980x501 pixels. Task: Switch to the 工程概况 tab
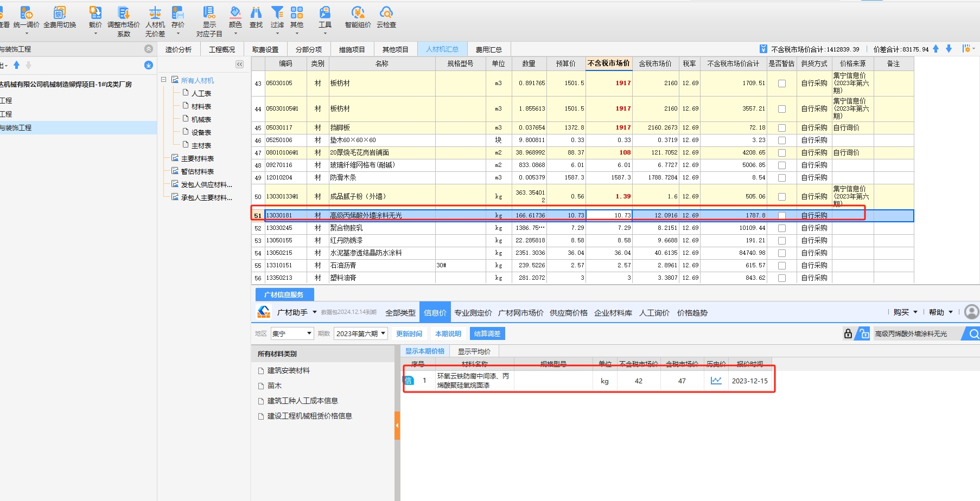click(x=222, y=49)
